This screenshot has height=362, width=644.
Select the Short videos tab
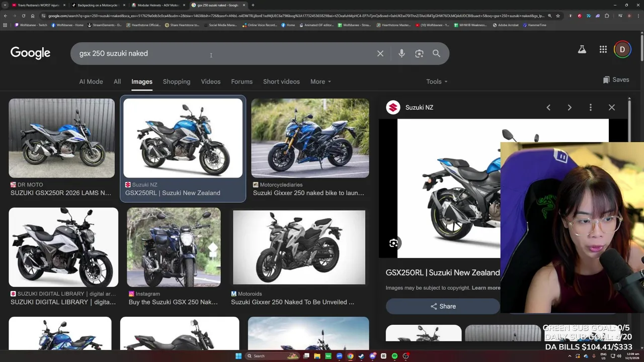(281, 81)
